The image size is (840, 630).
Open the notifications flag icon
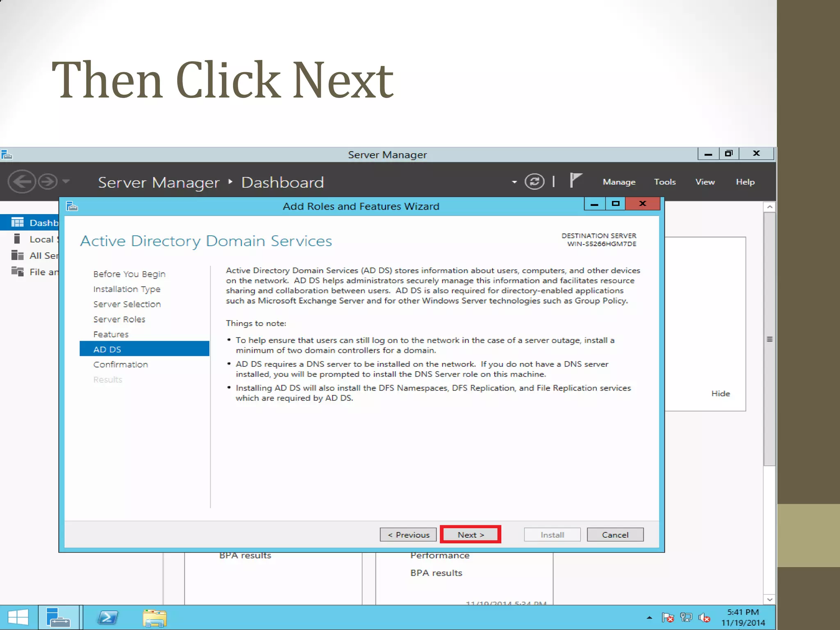tap(575, 180)
